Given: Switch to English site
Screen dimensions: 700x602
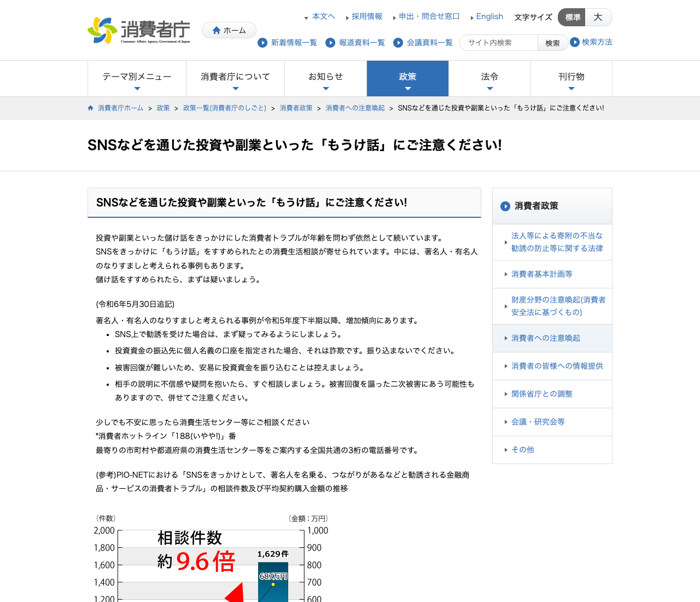Looking at the screenshot, I should [489, 16].
